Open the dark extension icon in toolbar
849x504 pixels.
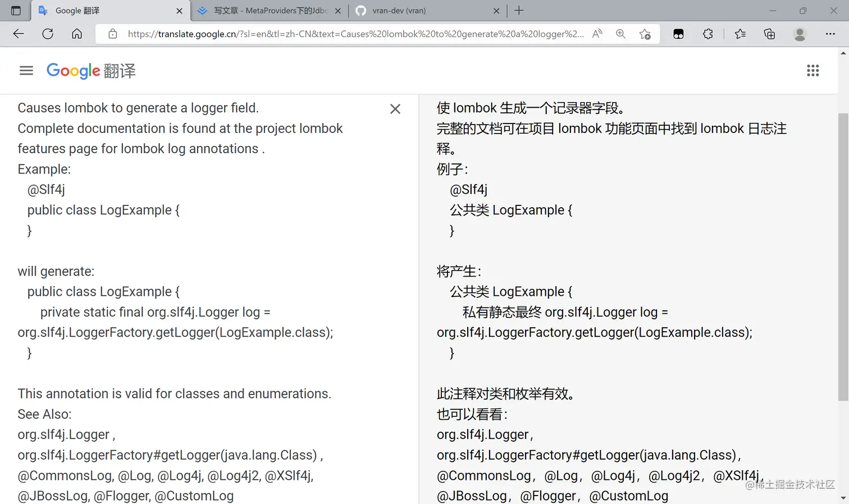(x=678, y=34)
